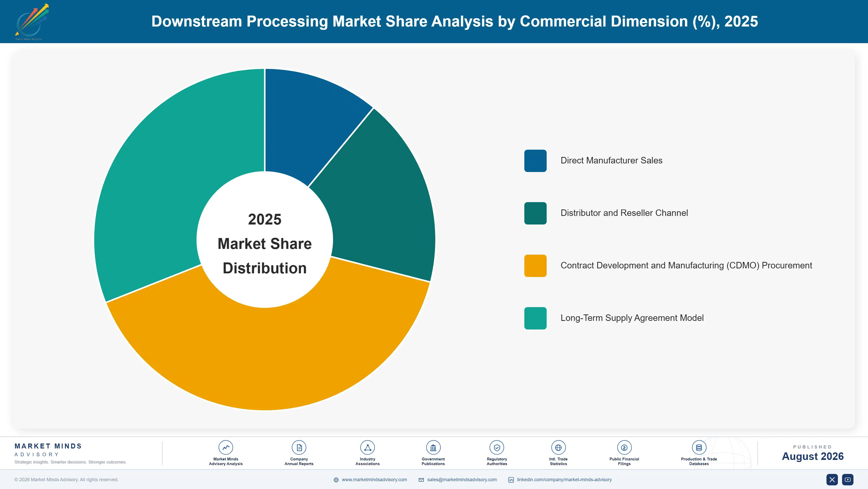Click the Market Minds Advisory Analysis icon

click(226, 447)
